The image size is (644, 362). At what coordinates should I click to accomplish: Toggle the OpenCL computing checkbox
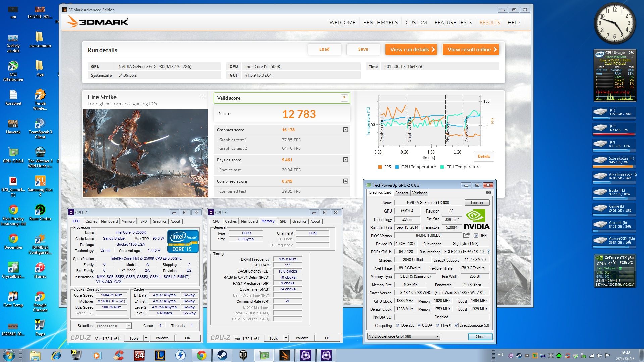(x=398, y=325)
